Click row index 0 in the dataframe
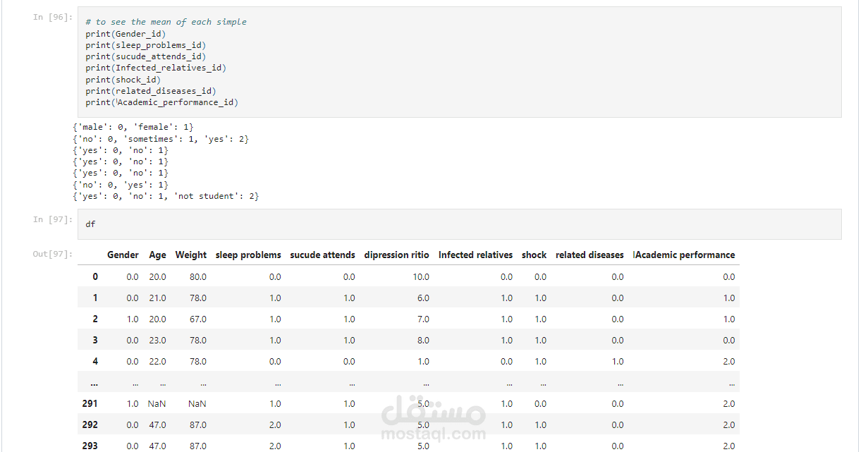The height and width of the screenshot is (452, 868). [x=95, y=277]
